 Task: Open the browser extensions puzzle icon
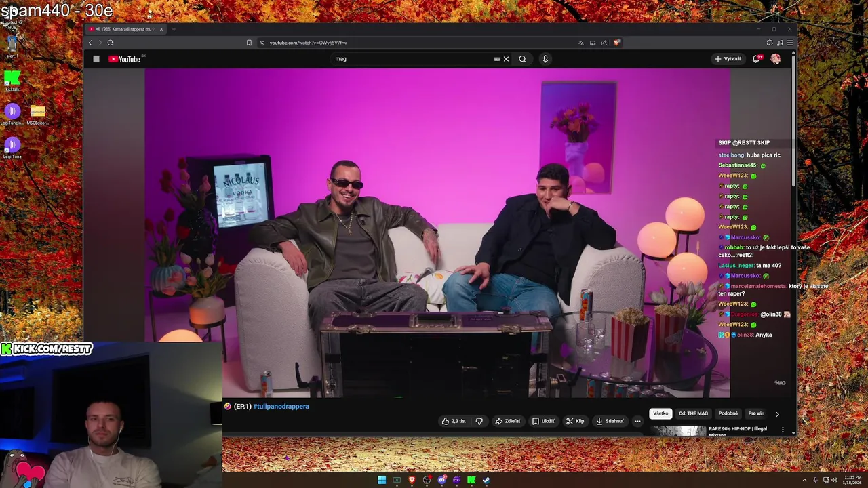point(770,43)
